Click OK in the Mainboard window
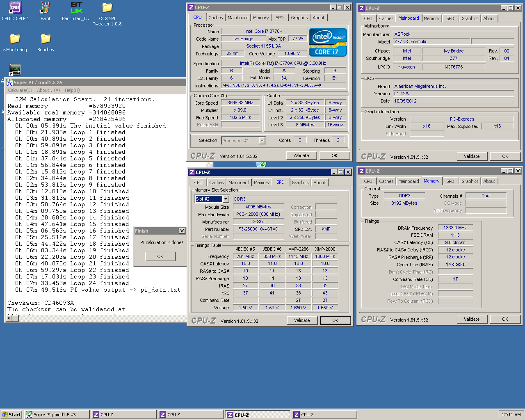 click(x=505, y=156)
